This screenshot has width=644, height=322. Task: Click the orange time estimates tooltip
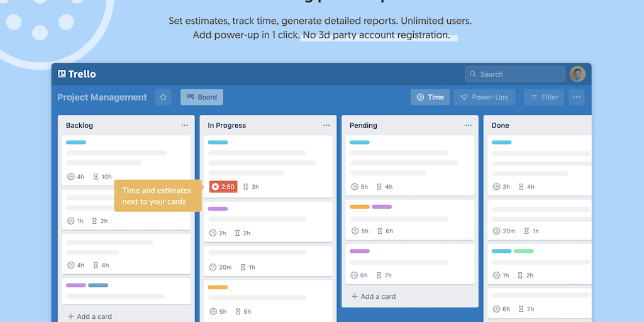158,196
